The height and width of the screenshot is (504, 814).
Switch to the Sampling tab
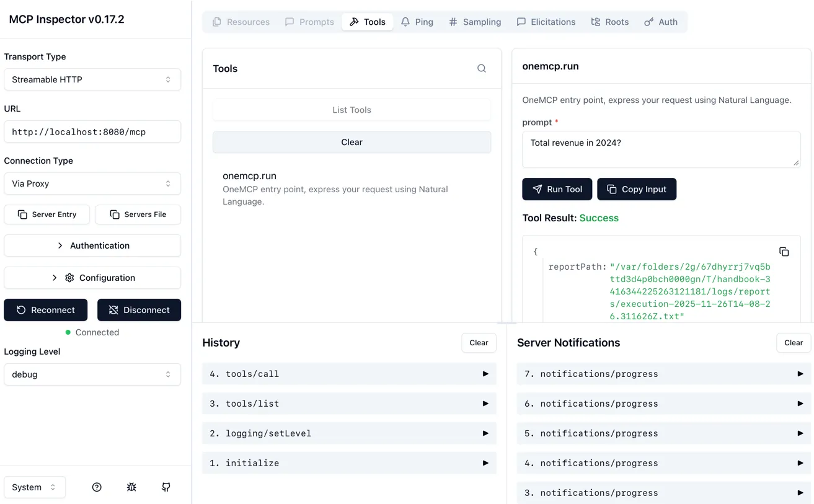tap(475, 22)
